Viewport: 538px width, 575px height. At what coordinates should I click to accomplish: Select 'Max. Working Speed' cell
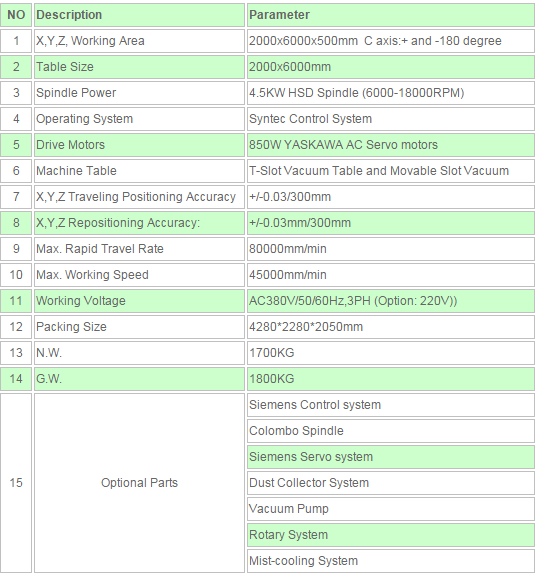point(139,275)
